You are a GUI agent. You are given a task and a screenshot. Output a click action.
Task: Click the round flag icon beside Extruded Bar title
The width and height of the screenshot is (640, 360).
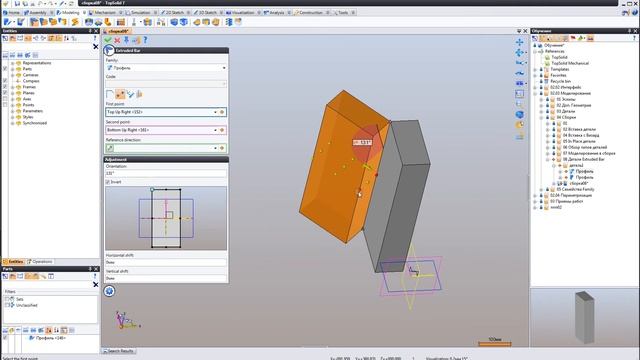[x=109, y=50]
